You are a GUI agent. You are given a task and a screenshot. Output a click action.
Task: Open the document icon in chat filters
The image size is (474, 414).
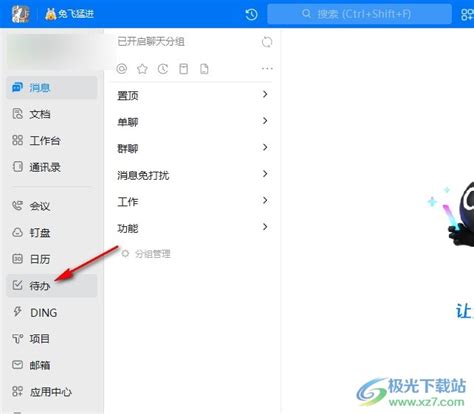tap(204, 69)
